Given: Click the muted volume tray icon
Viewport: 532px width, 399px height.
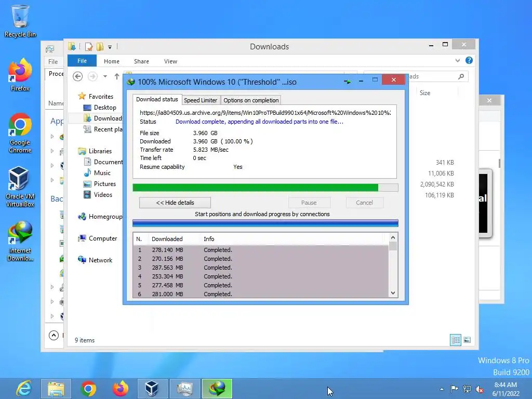Looking at the screenshot, I should (x=480, y=389).
